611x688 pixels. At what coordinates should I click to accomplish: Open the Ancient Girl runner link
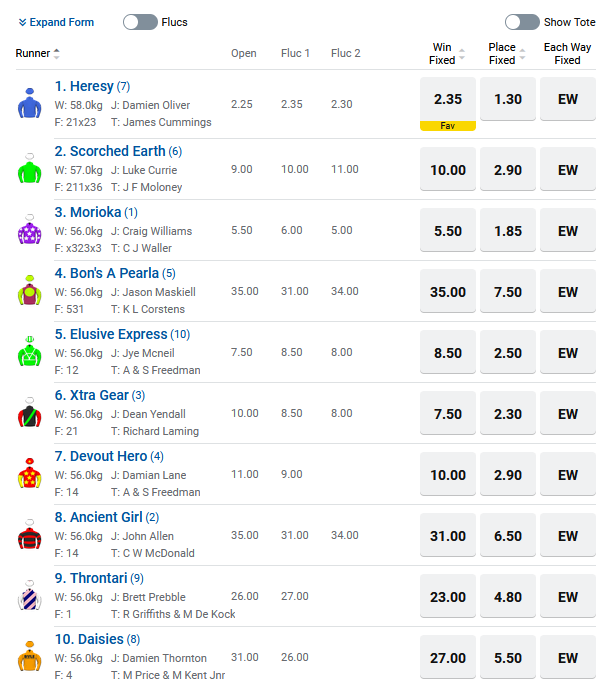point(106,517)
